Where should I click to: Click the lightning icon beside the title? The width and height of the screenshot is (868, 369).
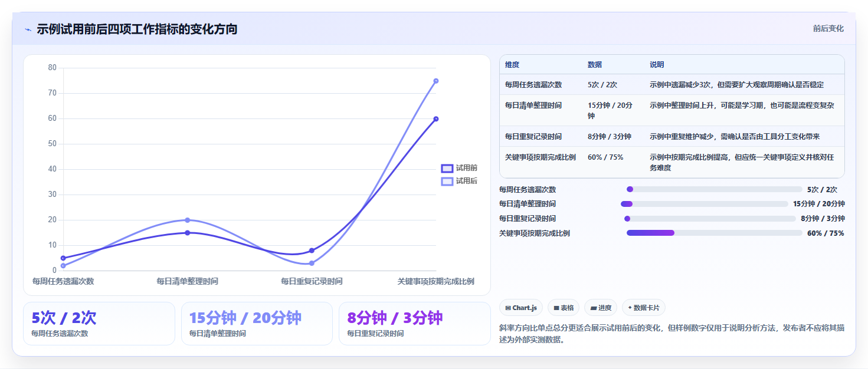(28, 29)
